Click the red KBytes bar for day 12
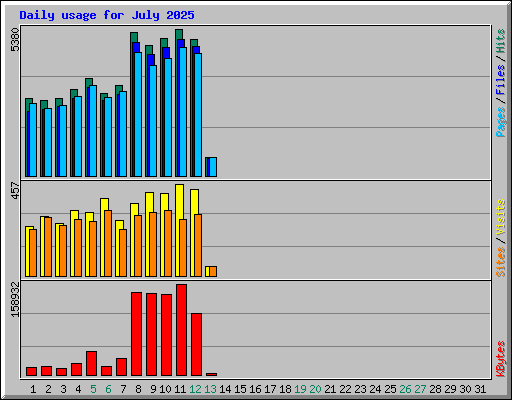Screen dimensions: 512x400 tap(196, 344)
